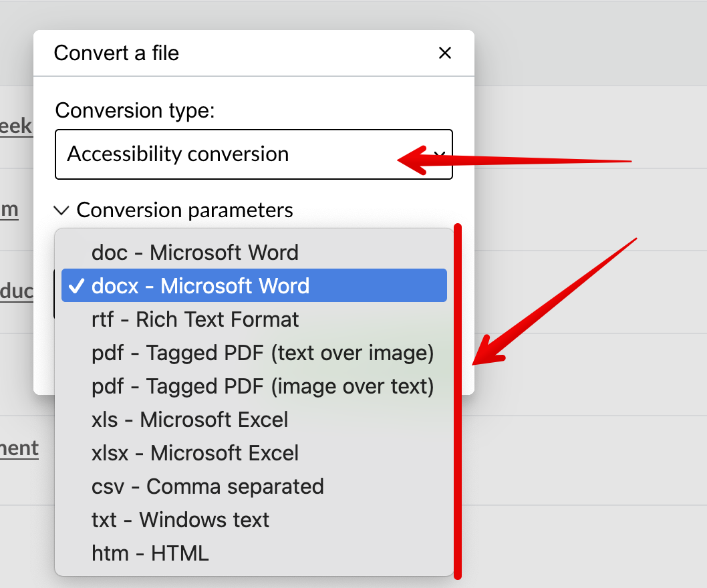
Task: Choose csv - Comma separated format
Action: (x=207, y=486)
